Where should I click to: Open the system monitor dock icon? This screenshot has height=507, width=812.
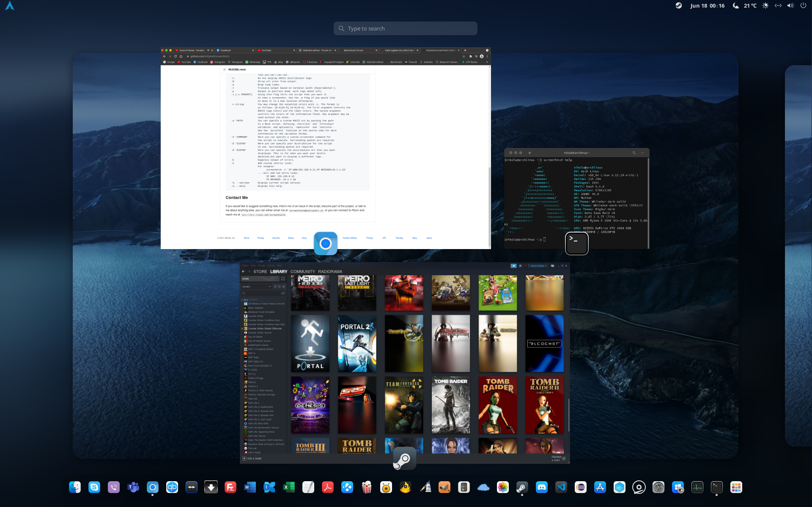click(697, 487)
